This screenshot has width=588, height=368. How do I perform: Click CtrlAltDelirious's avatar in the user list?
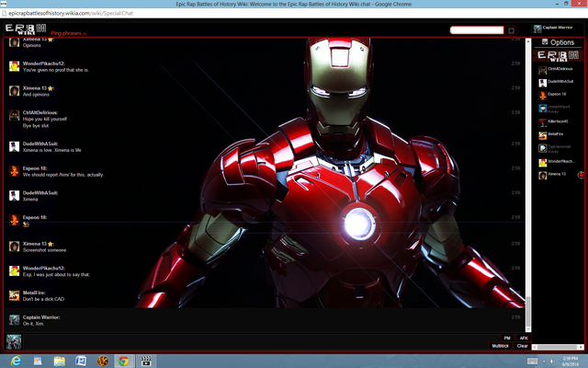542,70
